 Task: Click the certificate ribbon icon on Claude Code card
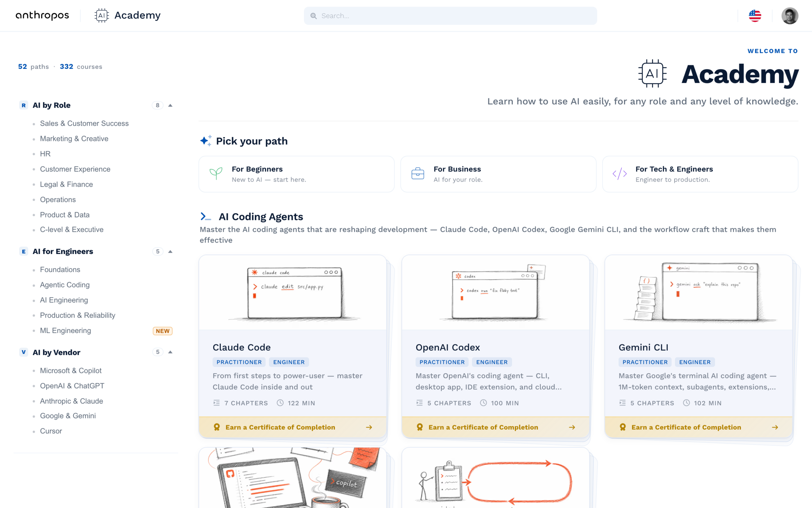(217, 427)
